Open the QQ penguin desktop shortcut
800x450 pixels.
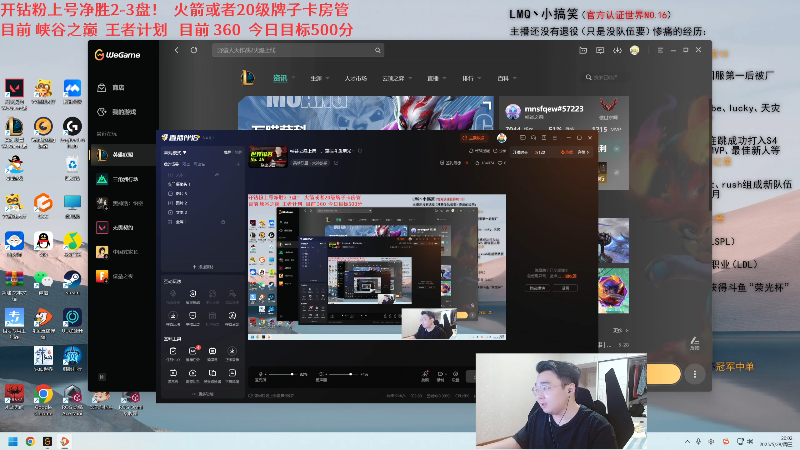pos(43,241)
